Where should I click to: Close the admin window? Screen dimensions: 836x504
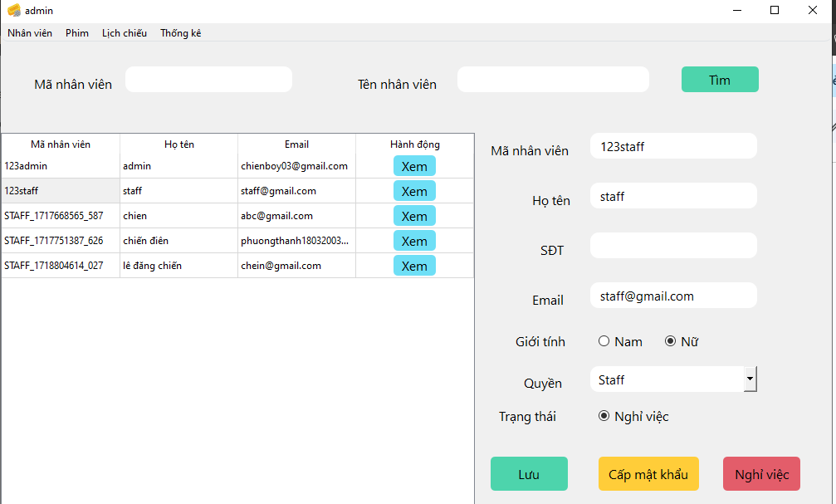point(813,10)
